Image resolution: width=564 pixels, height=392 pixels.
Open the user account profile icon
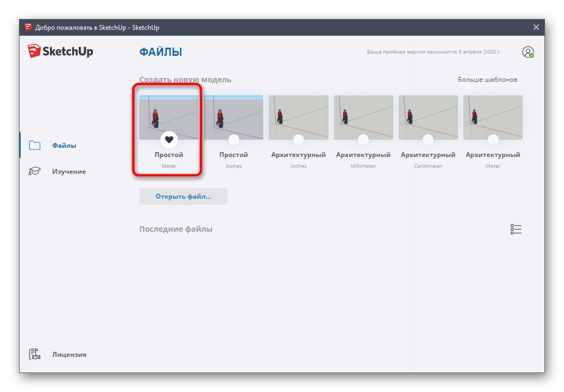coord(528,52)
